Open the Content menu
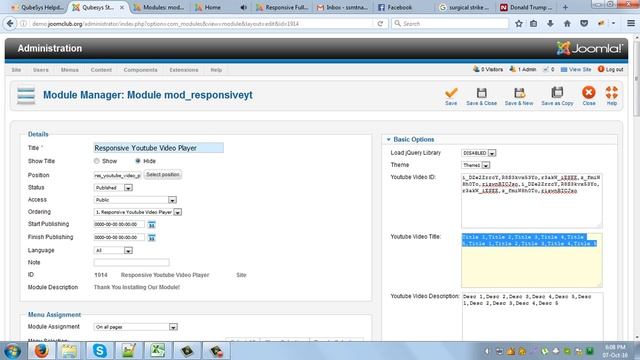Screen dimensions: 640x360 [x=101, y=70]
